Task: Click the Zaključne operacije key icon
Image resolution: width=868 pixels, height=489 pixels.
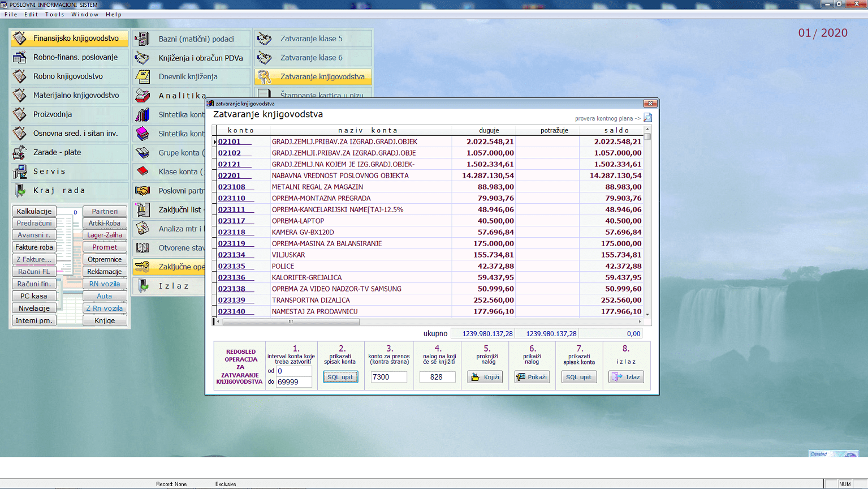Action: 142,267
